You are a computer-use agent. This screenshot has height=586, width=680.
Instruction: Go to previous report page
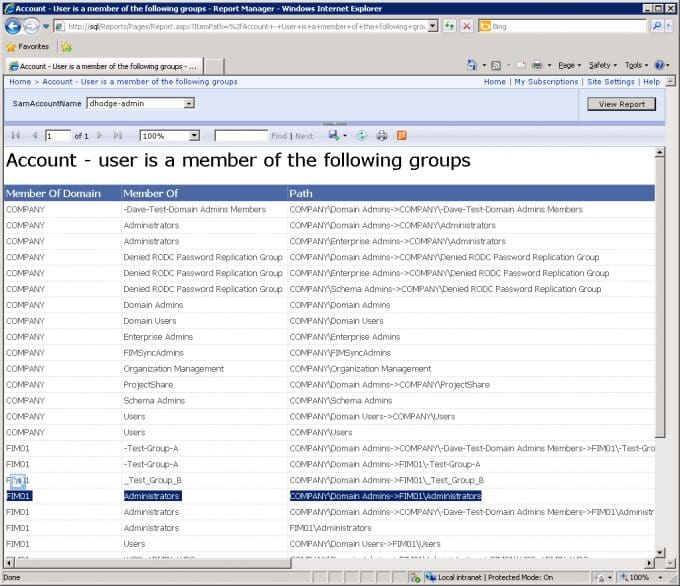coord(35,136)
